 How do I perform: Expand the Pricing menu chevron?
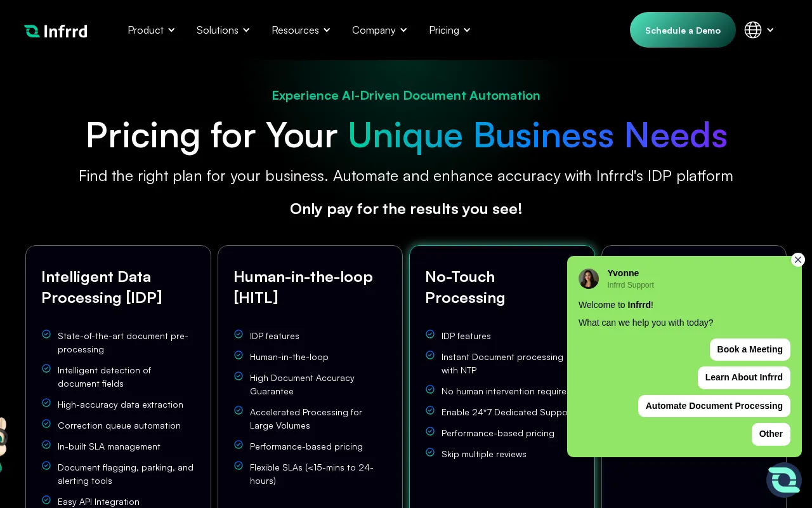[467, 30]
